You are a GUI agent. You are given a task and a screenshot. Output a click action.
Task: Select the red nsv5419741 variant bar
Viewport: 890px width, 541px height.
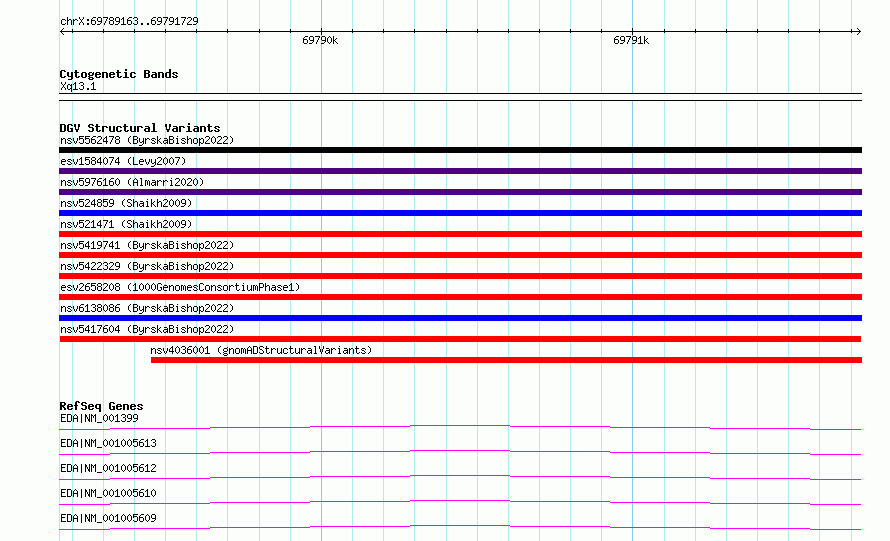pyautogui.click(x=460, y=255)
